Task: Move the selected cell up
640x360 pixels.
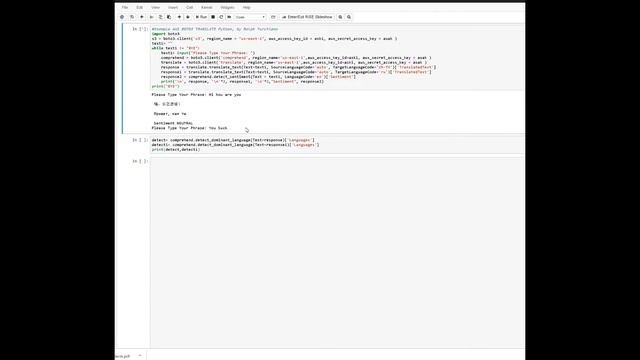Action: point(179,17)
